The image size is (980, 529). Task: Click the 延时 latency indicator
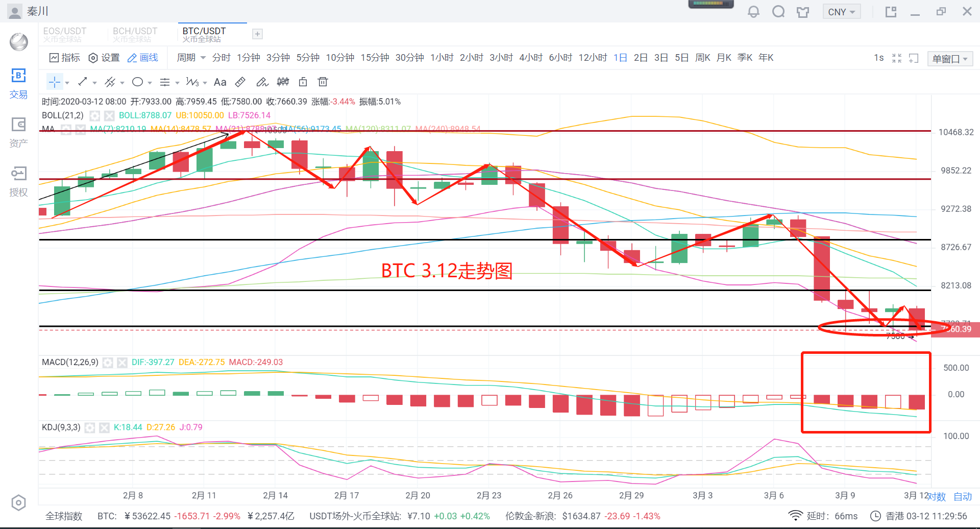(823, 516)
